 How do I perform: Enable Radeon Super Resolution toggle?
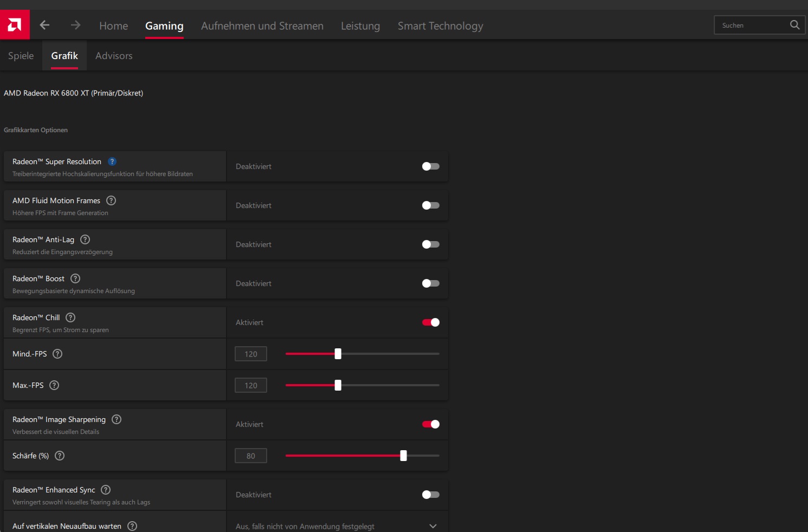pos(431,166)
